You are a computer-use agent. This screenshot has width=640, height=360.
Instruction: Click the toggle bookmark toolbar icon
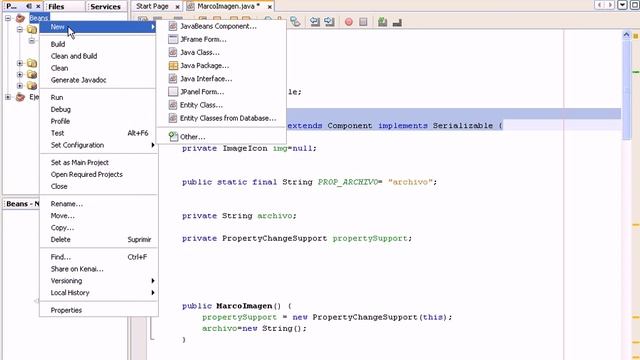[x=295, y=22]
